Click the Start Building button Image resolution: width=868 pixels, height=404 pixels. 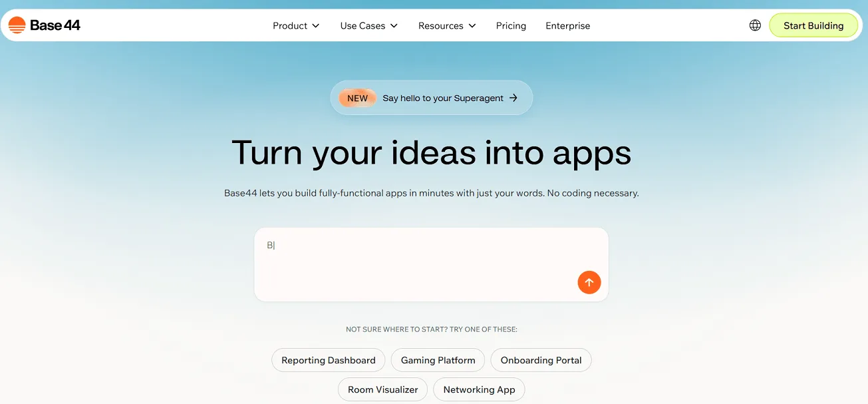(813, 25)
